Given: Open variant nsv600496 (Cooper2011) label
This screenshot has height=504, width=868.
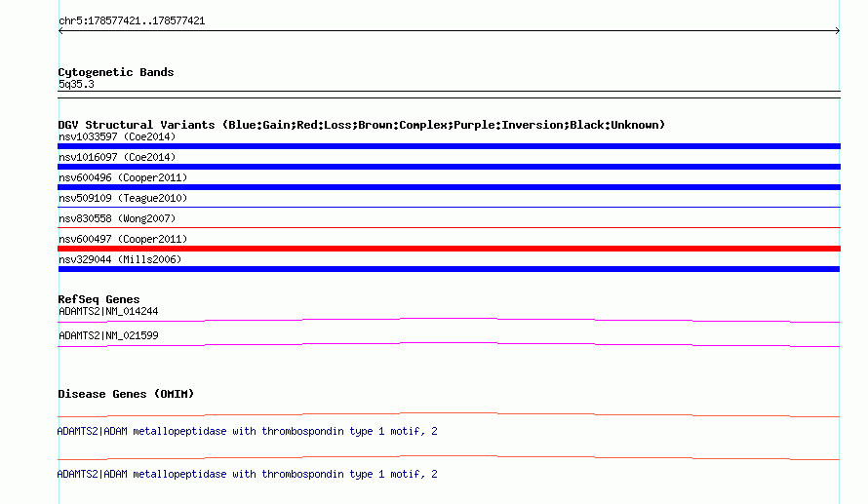Looking at the screenshot, I should click(123, 177).
